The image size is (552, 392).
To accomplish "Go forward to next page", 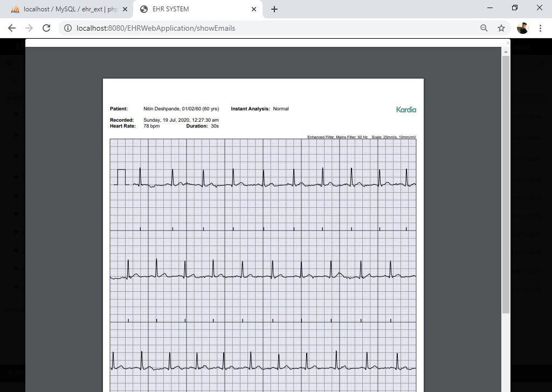I will click(x=29, y=28).
